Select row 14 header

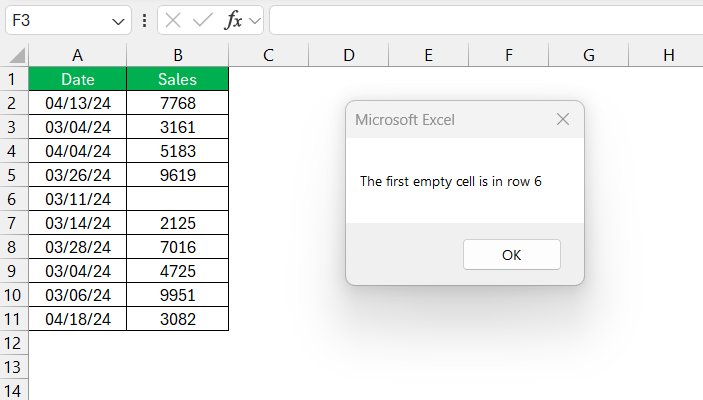point(14,390)
